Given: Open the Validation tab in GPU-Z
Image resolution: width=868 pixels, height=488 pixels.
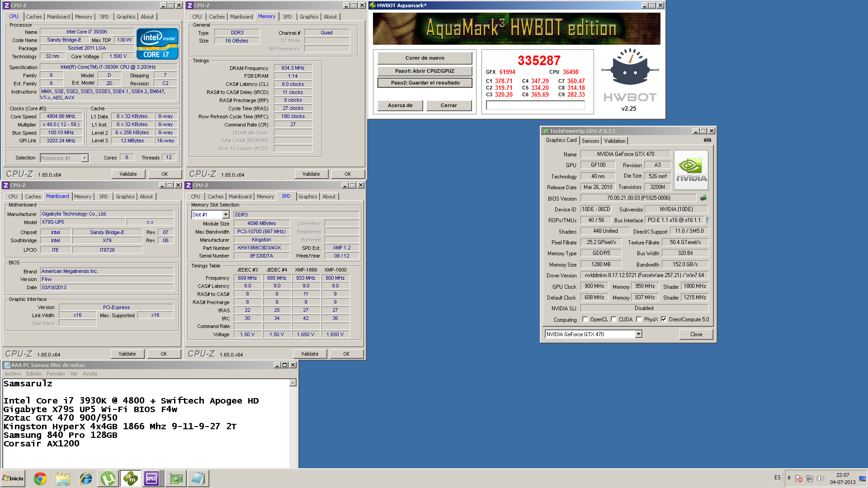Looking at the screenshot, I should (615, 141).
